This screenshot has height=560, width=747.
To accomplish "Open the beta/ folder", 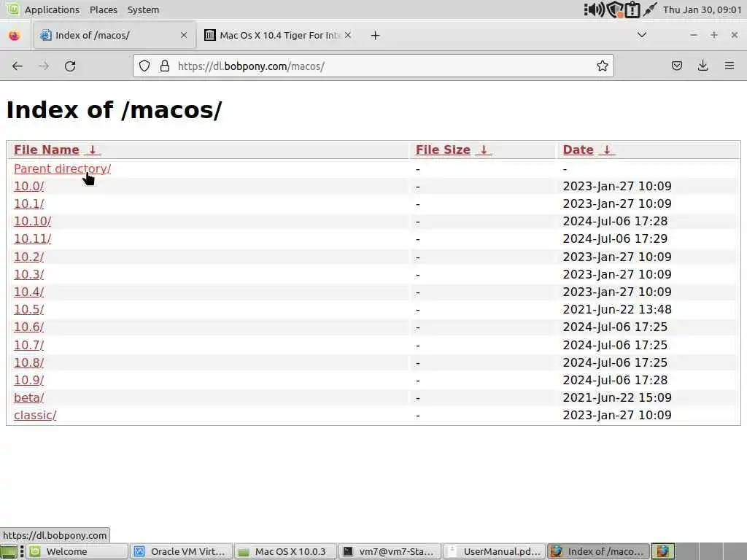I will pyautogui.click(x=28, y=397).
